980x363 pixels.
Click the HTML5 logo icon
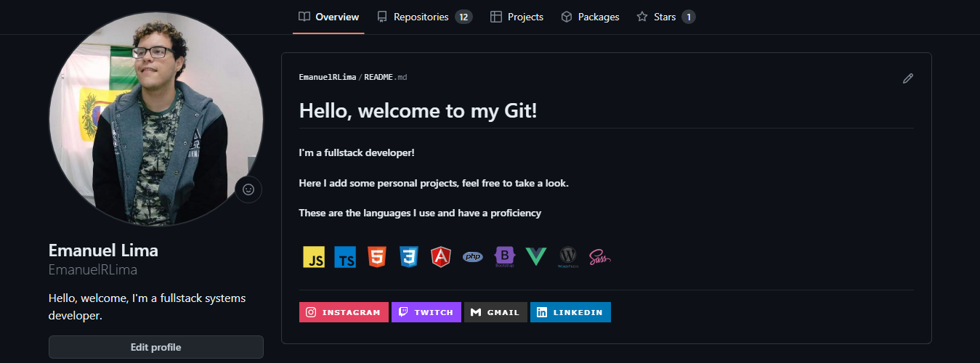point(376,256)
